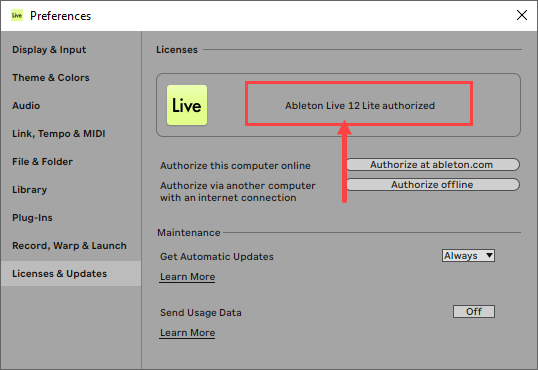
Task: Close the Preferences window
Action: pos(522,15)
